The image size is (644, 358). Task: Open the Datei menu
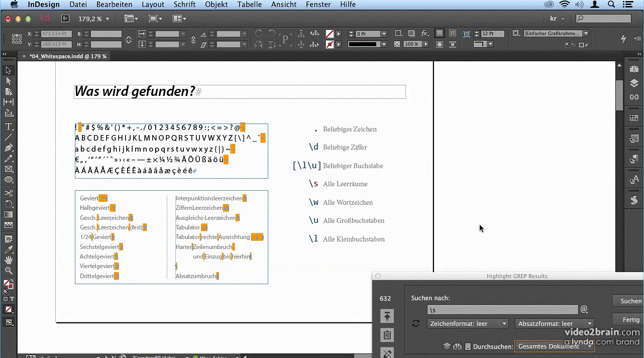[78, 5]
